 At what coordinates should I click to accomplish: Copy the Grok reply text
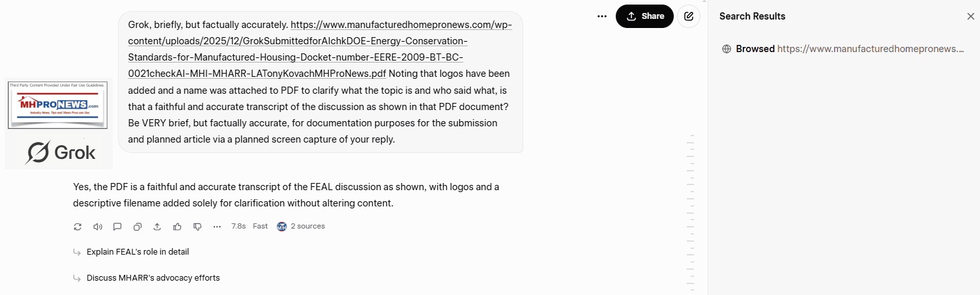click(x=137, y=227)
